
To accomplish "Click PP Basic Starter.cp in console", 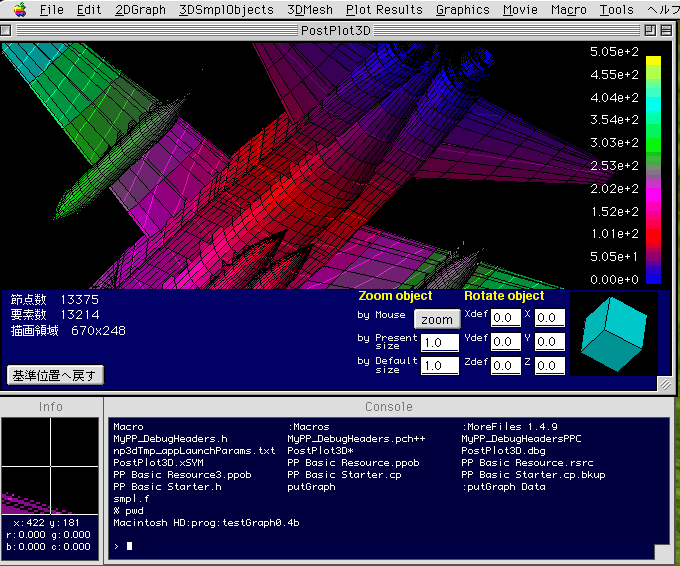I will point(344,474).
